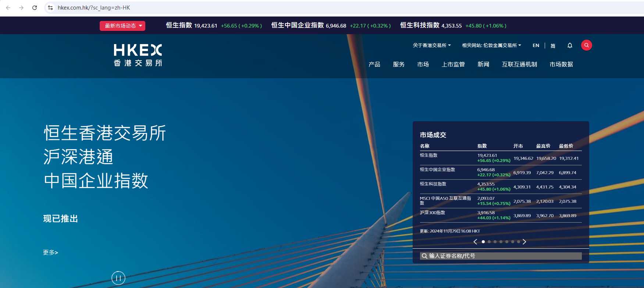644x288 pixels.
Task: Reload the page with the refresh icon
Action: pos(35,8)
